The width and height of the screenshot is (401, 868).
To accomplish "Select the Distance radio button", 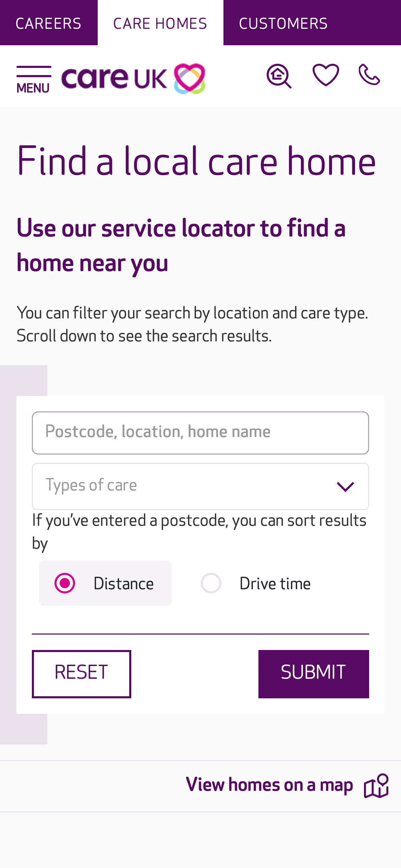I will [x=65, y=583].
